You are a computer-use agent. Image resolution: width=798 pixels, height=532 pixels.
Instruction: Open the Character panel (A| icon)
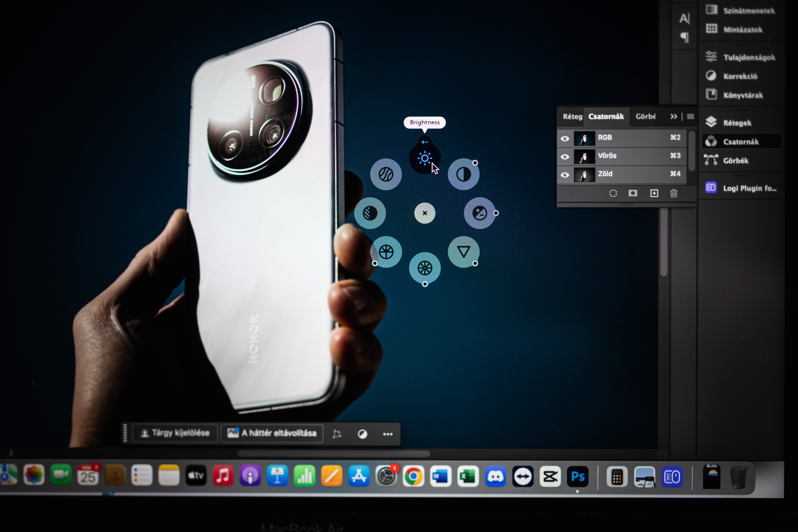click(x=684, y=18)
